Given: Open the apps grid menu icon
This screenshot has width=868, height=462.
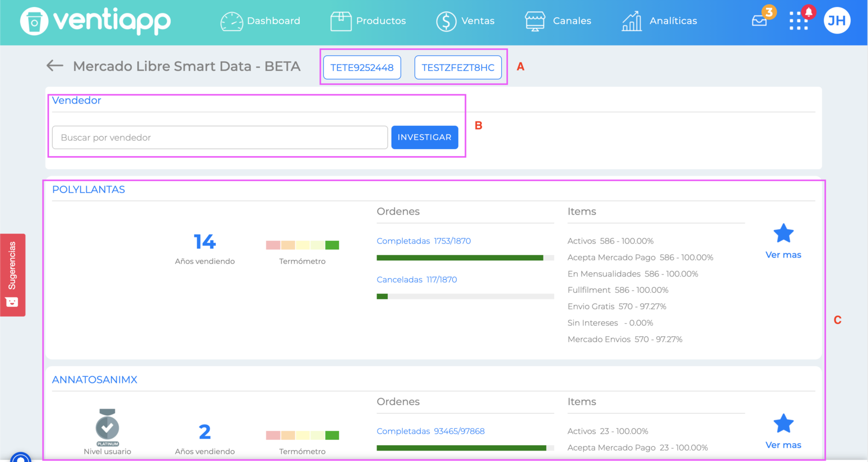Looking at the screenshot, I should [799, 21].
